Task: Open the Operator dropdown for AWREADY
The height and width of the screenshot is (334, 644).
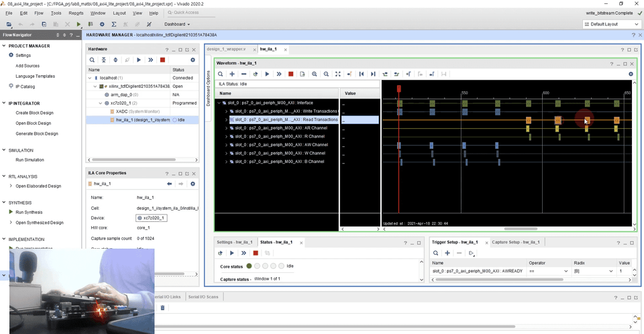Action: pyautogui.click(x=565, y=272)
